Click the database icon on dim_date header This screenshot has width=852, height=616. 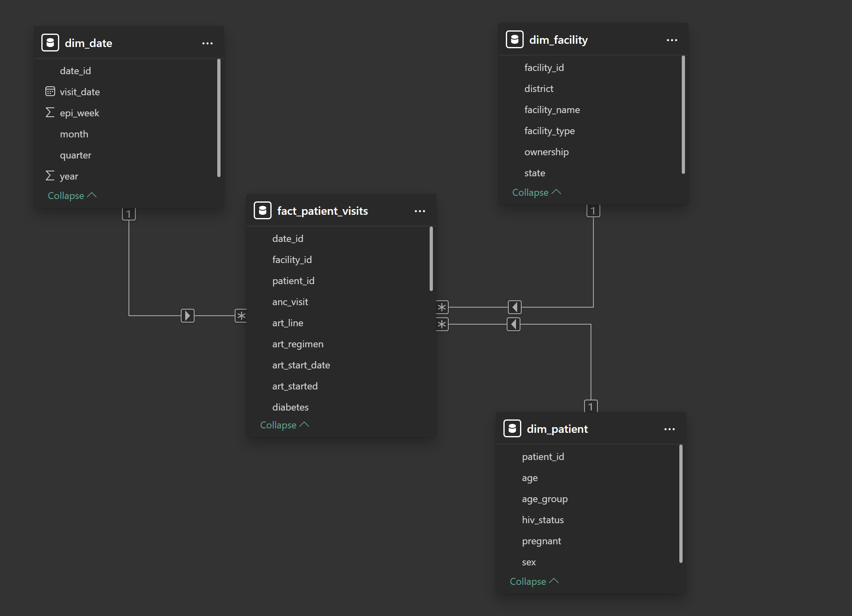point(50,43)
